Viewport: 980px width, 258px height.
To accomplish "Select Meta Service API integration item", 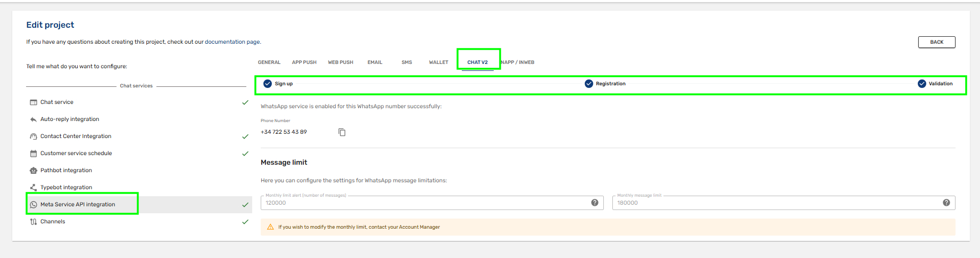I will pyautogui.click(x=139, y=205).
